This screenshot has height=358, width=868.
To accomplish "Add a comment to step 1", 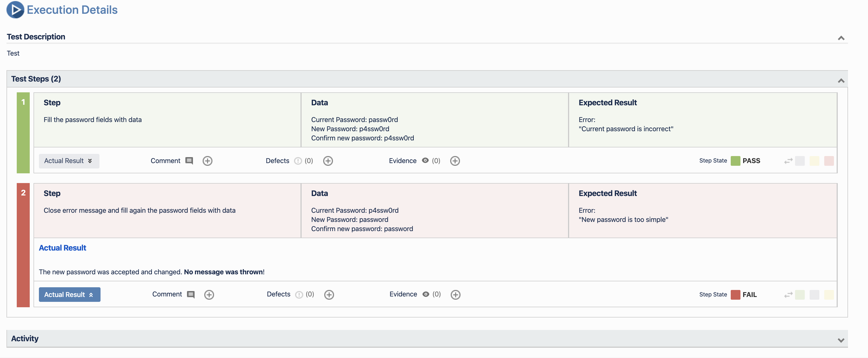I will pyautogui.click(x=207, y=161).
